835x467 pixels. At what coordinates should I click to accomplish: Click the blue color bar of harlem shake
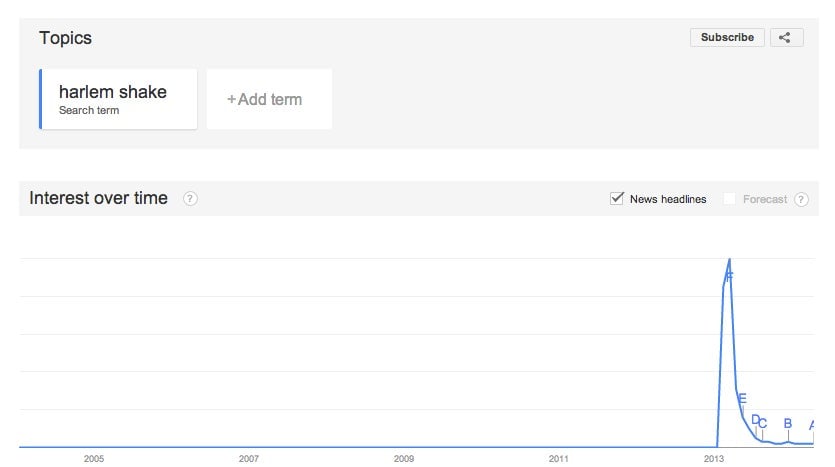pos(40,99)
